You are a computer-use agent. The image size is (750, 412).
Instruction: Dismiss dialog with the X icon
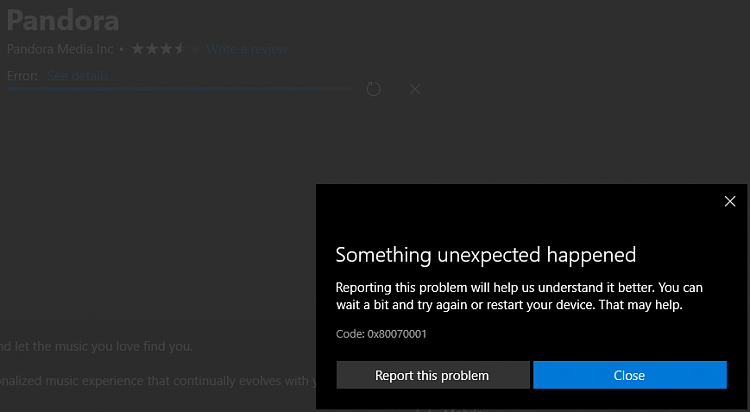click(729, 201)
